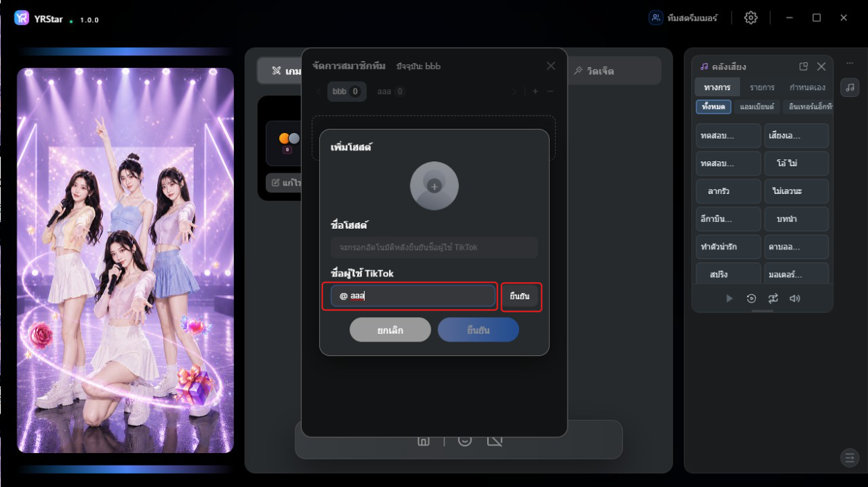Viewport: 868px width, 487px height.
Task: Toggle the sound library volume icon
Action: coord(795,299)
